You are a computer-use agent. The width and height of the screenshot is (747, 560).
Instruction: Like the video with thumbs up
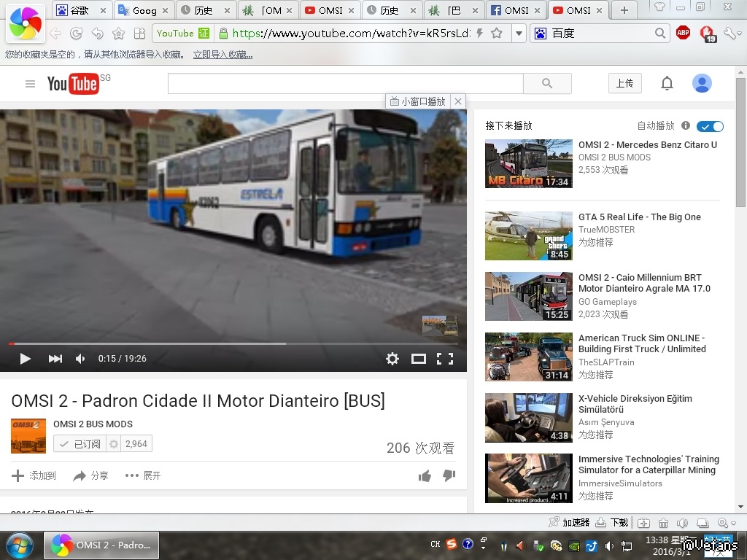(425, 476)
